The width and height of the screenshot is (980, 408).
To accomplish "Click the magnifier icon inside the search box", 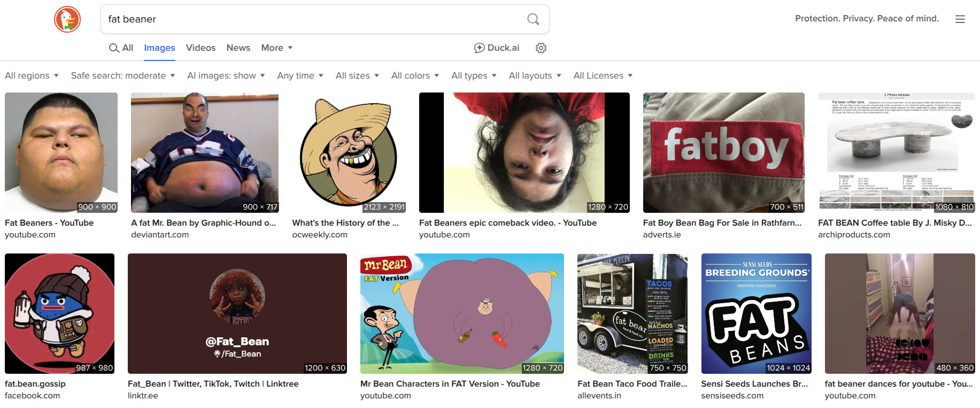I will coord(533,19).
